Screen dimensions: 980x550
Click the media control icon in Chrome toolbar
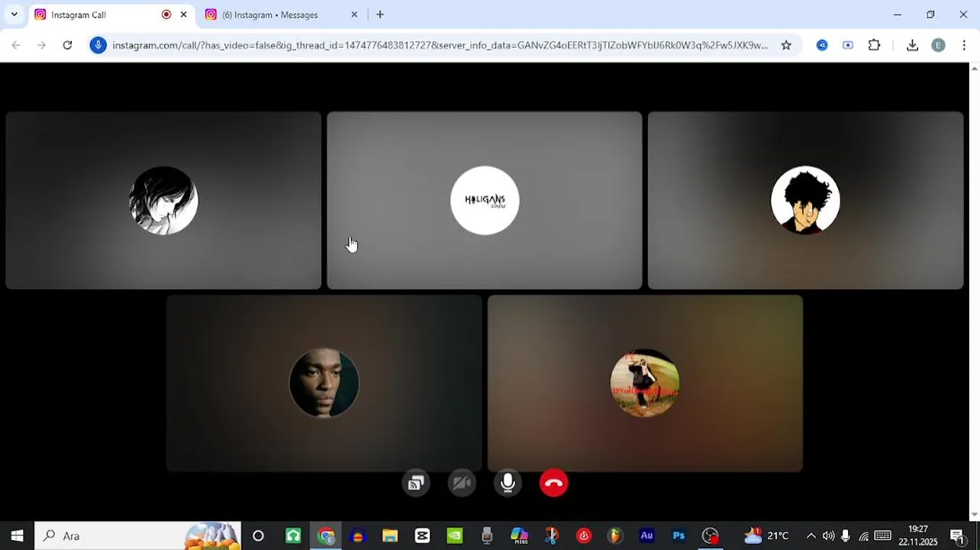(848, 45)
